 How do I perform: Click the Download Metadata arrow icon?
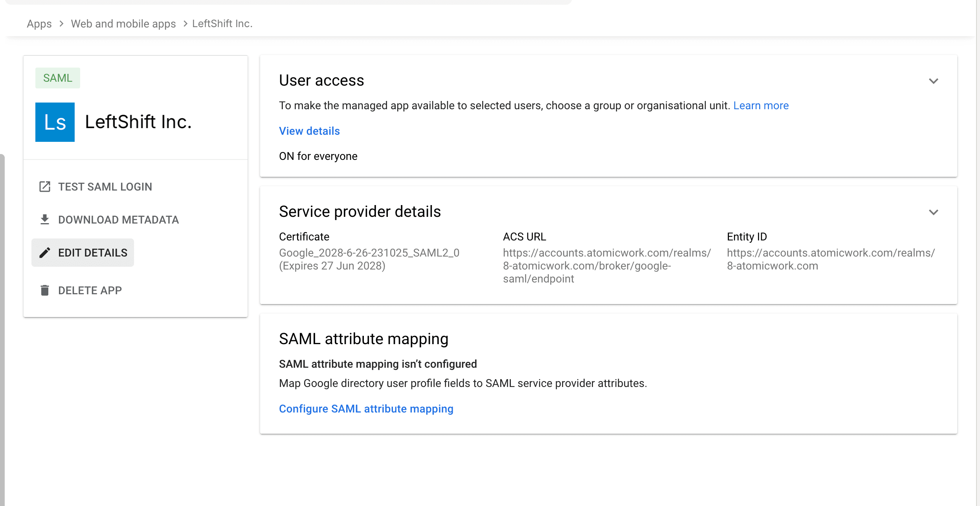point(45,220)
